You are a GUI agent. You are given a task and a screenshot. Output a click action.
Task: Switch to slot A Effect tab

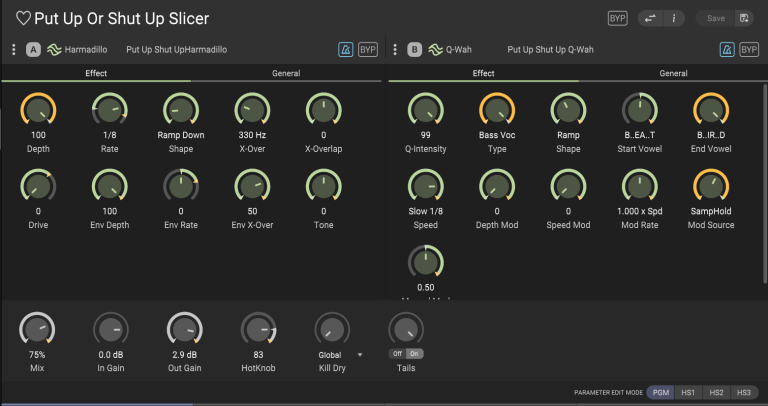(96, 73)
